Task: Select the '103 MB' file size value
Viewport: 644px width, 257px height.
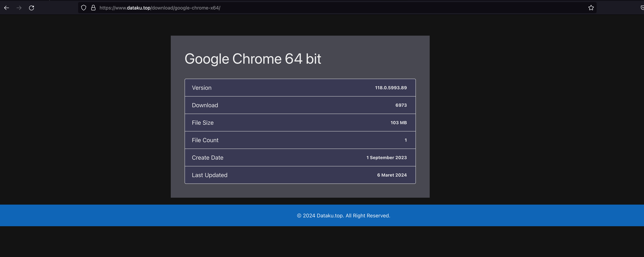Action: (399, 123)
